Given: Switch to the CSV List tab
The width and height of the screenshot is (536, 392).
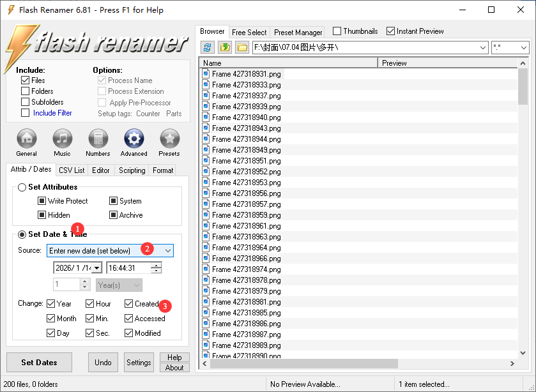Looking at the screenshot, I should click(x=72, y=170).
